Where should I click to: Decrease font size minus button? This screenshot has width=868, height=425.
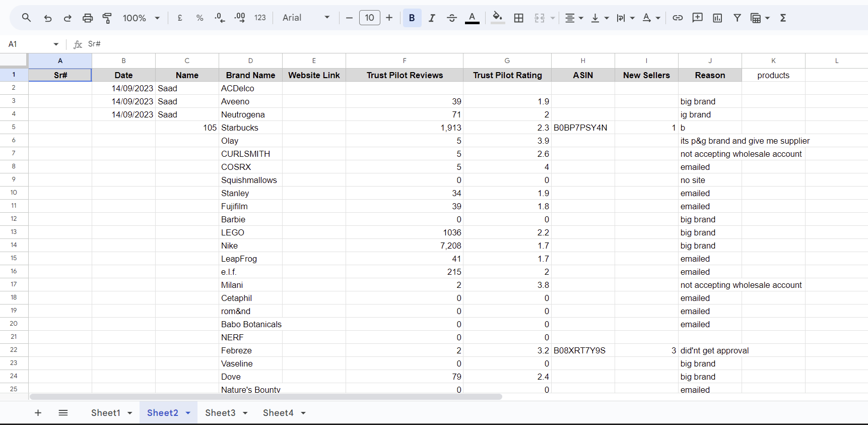tap(349, 18)
